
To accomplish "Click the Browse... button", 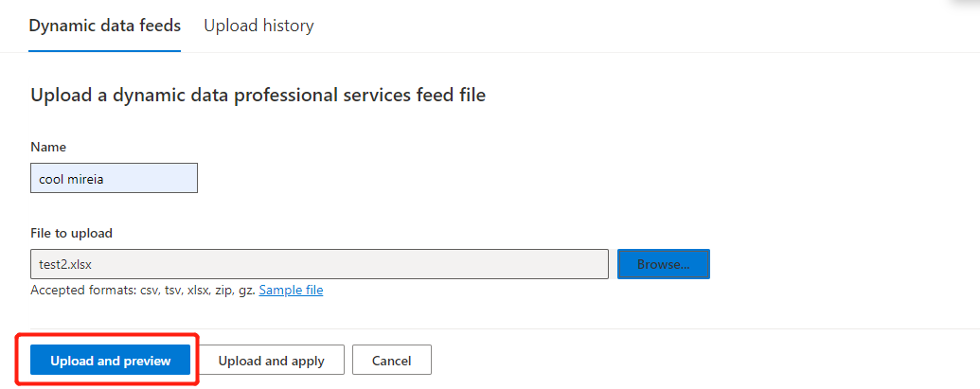I will click(x=664, y=264).
